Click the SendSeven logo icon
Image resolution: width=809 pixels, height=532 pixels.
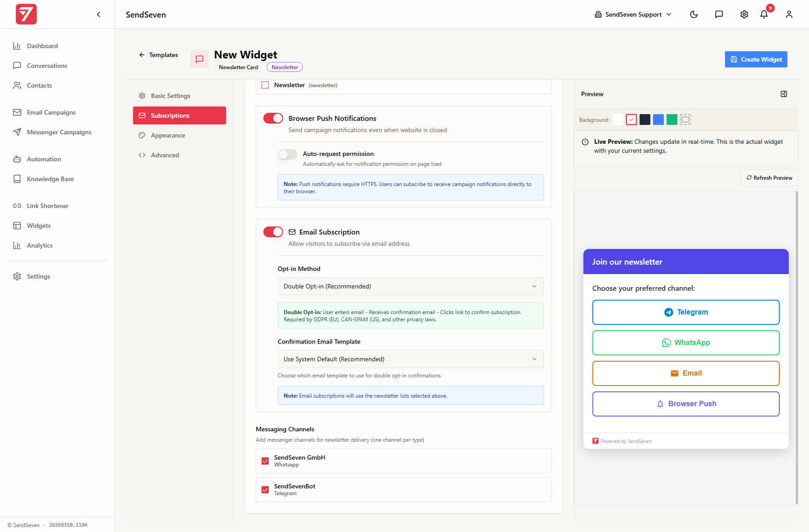(26, 14)
